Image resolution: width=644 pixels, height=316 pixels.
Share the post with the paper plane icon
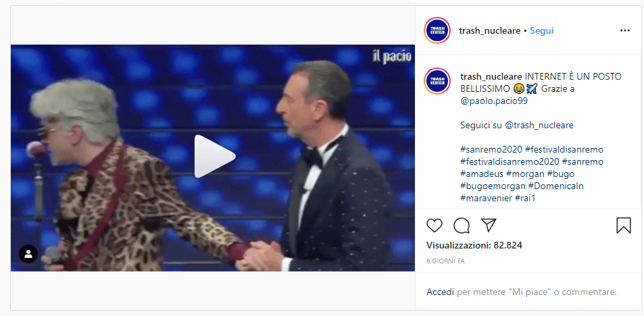[x=489, y=225]
